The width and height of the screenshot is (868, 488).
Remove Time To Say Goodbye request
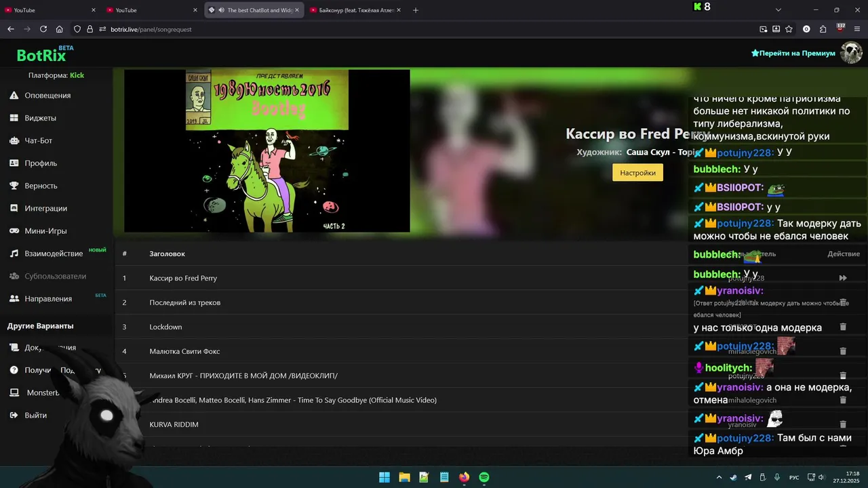(x=843, y=400)
